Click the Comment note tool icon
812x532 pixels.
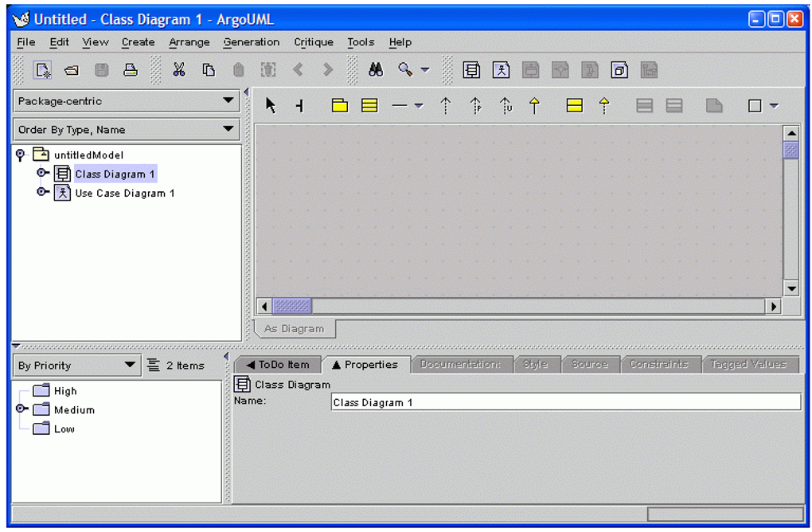click(714, 106)
